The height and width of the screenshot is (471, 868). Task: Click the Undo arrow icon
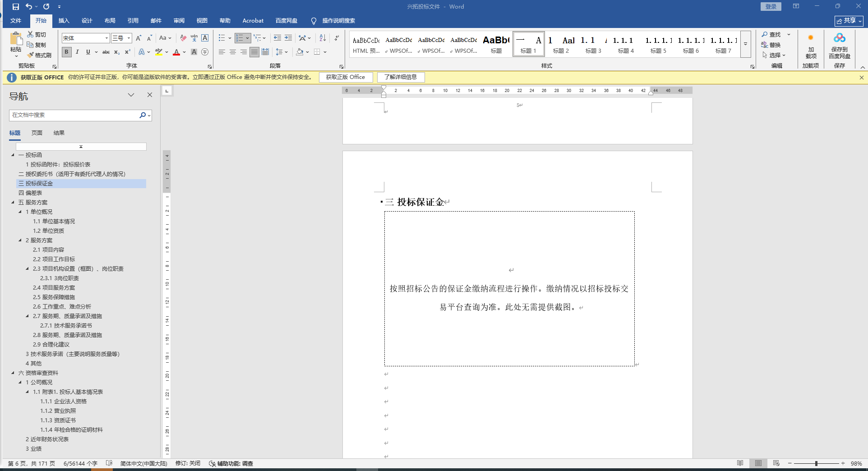pyautogui.click(x=29, y=7)
